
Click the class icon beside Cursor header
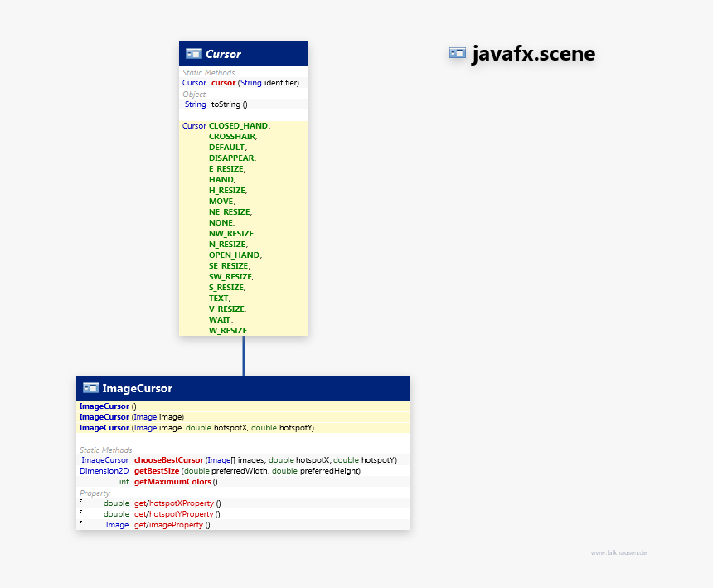point(194,54)
